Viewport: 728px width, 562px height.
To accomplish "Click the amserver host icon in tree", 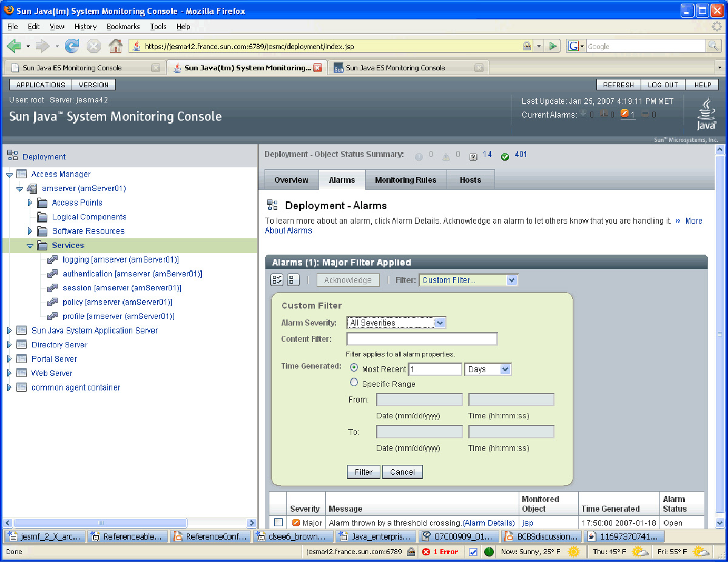I will 32,189.
